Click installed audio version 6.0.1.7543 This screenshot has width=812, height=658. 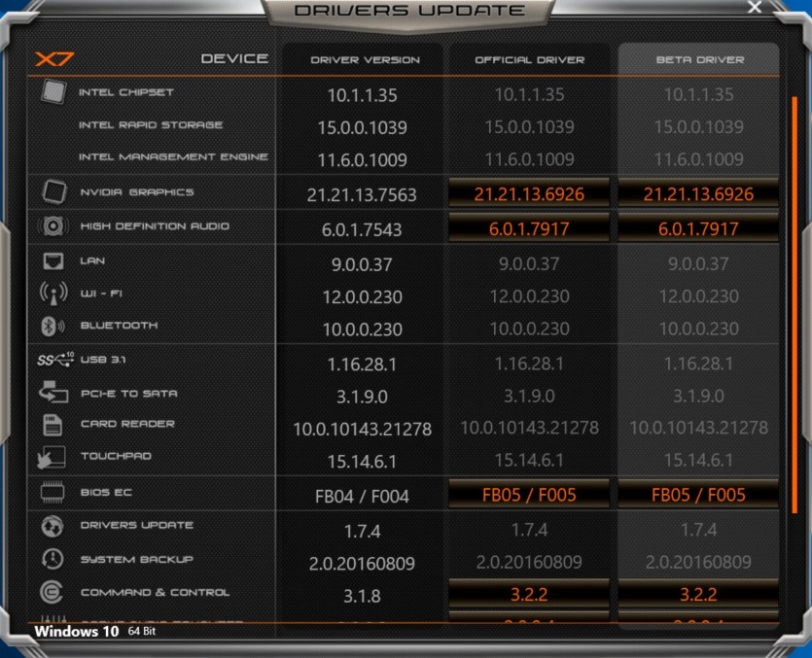(362, 229)
